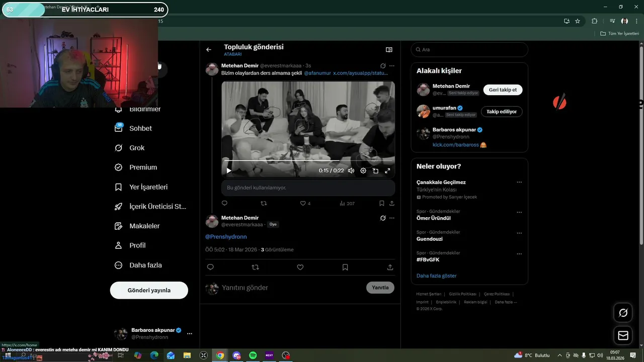
Task: Open the kick.com/barbaross link
Action: click(x=455, y=145)
